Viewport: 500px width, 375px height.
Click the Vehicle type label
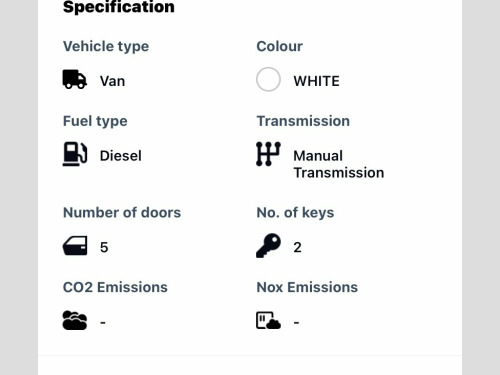click(106, 46)
